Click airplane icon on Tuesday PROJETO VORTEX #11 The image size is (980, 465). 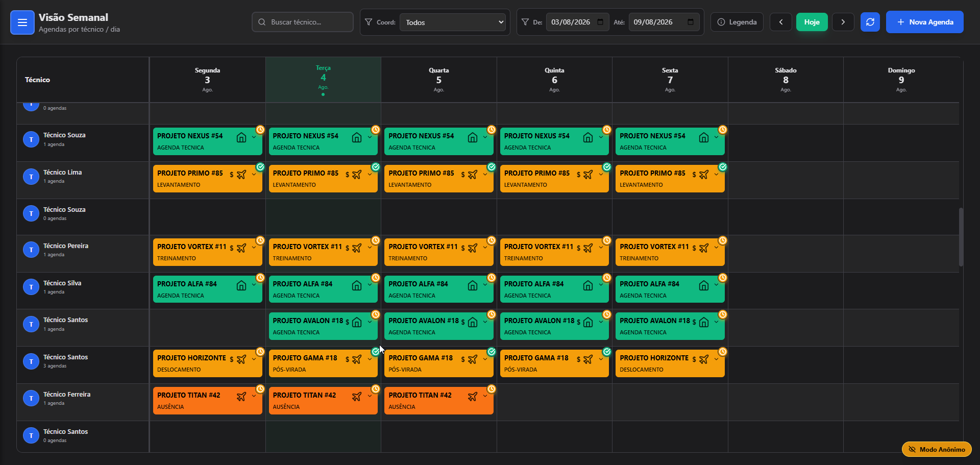click(357, 248)
